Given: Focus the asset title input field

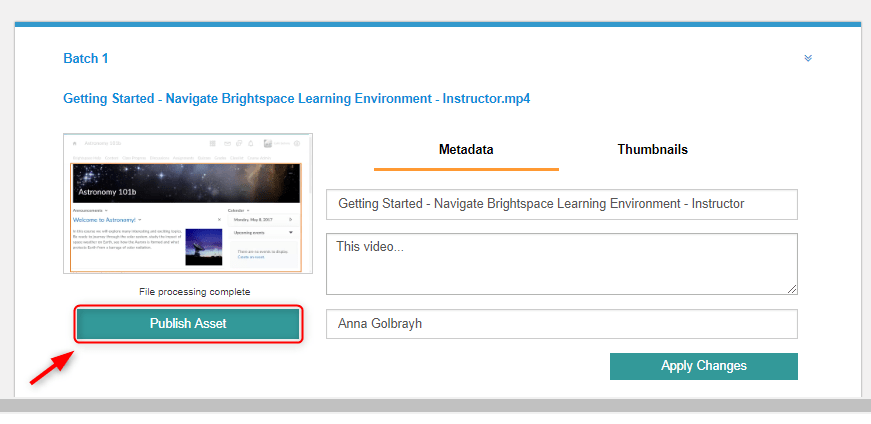Looking at the screenshot, I should [x=561, y=204].
